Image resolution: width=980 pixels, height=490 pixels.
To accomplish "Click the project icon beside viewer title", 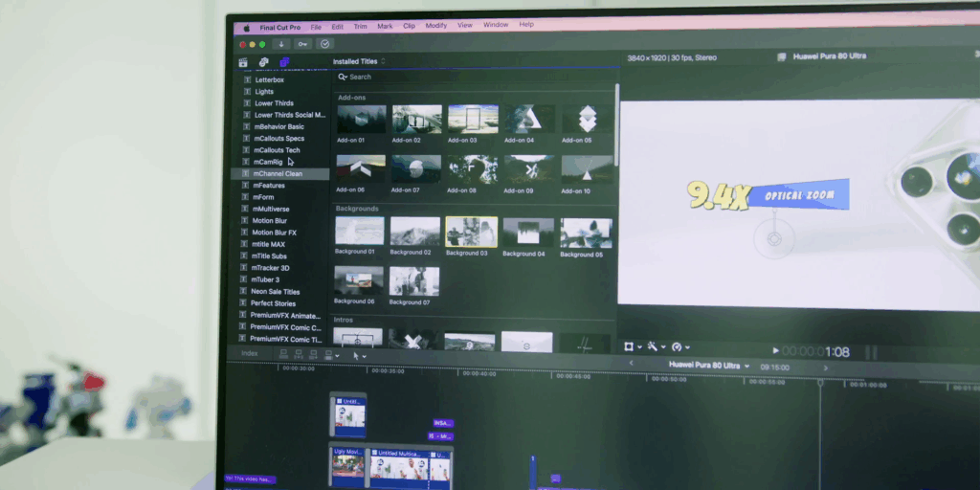I will (x=781, y=56).
